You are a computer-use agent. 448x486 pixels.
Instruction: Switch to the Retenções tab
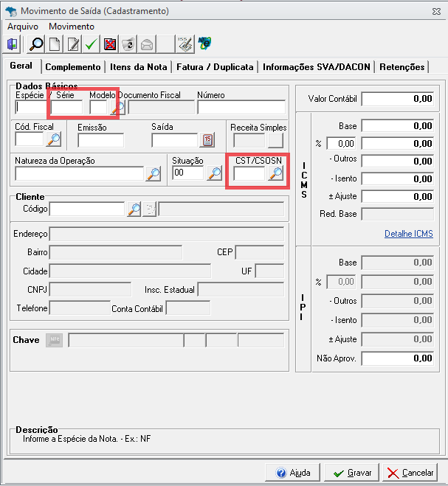click(x=402, y=67)
